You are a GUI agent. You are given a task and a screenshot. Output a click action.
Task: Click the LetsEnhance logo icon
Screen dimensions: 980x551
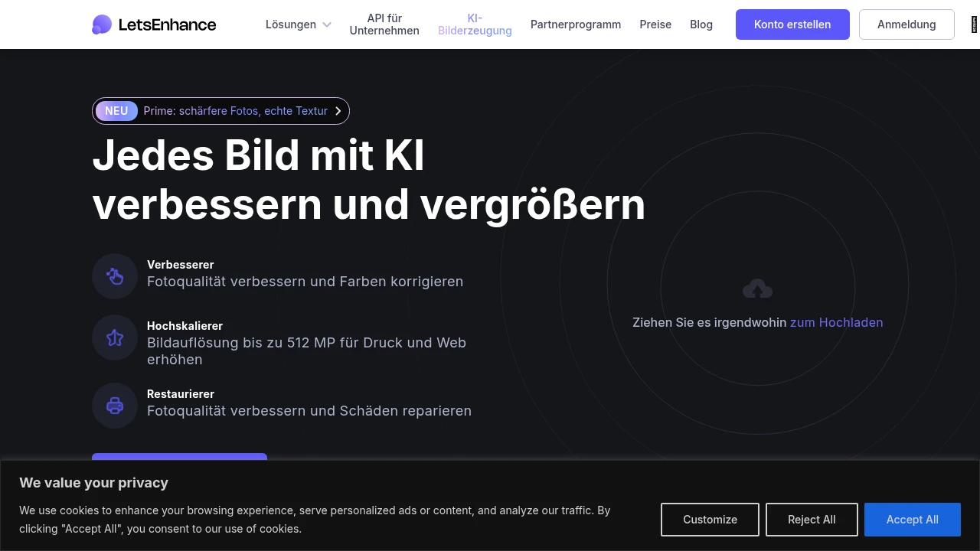click(x=102, y=24)
